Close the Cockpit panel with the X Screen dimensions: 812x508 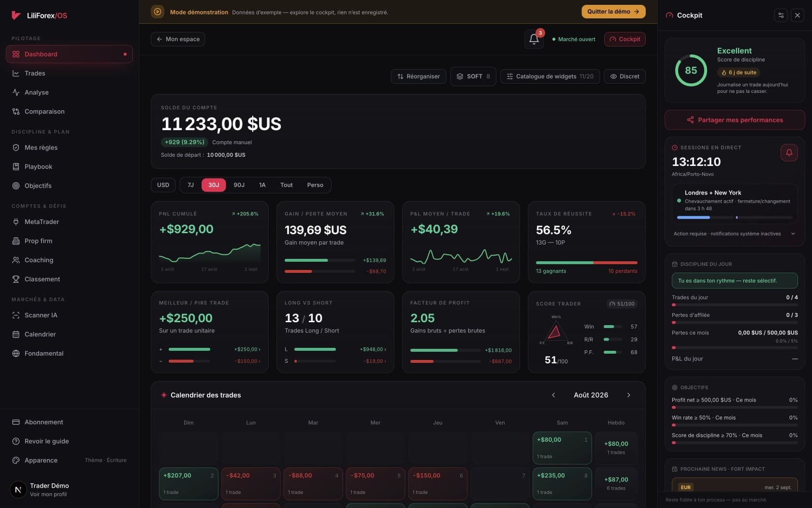pyautogui.click(x=797, y=15)
